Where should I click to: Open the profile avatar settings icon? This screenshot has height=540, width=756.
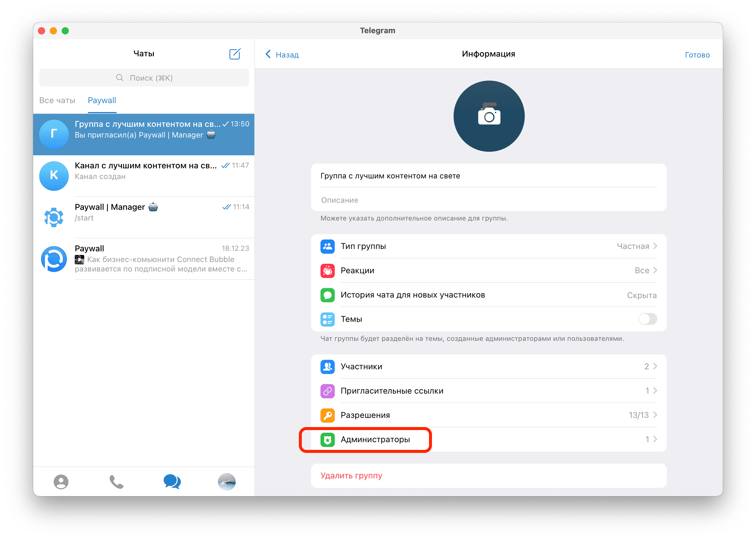pos(227,482)
